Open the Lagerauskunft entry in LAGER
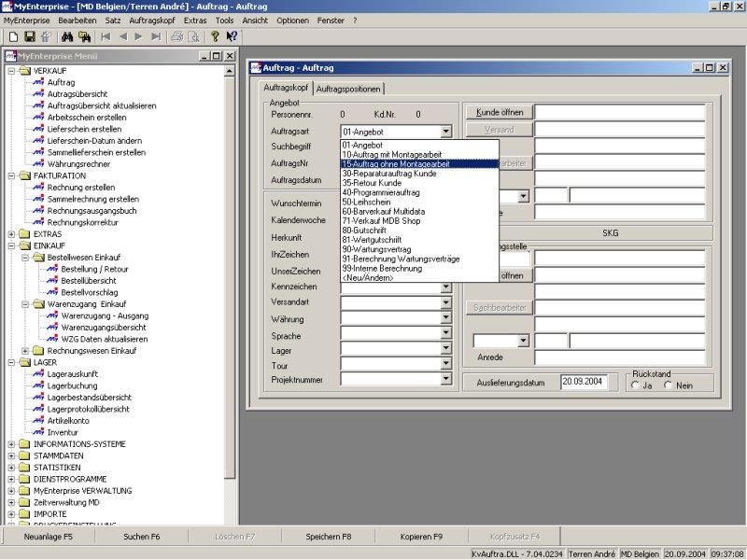 pos(72,373)
